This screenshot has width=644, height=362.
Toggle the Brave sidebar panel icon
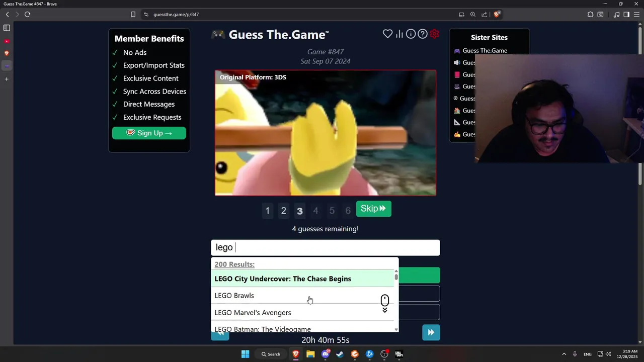[x=626, y=14]
